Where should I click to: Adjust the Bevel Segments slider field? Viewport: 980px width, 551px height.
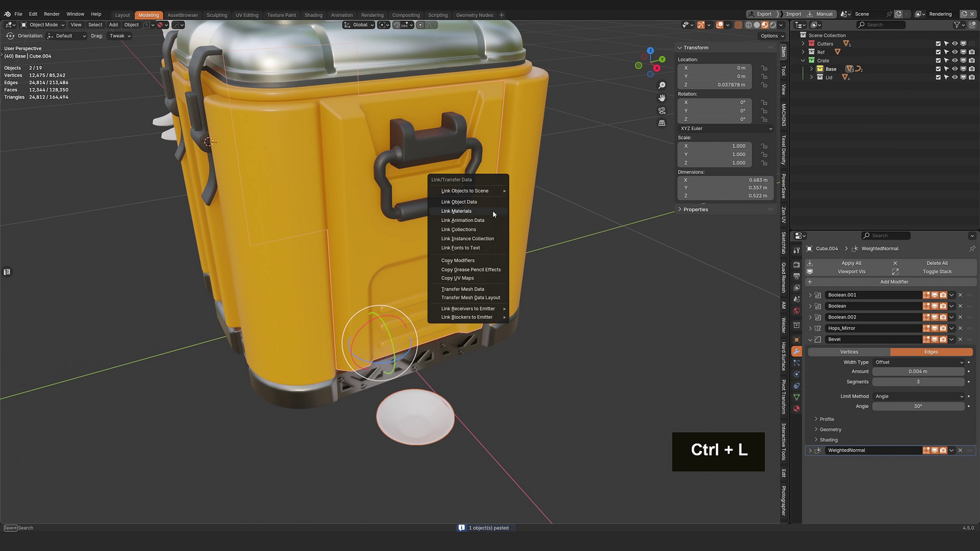coord(919,382)
